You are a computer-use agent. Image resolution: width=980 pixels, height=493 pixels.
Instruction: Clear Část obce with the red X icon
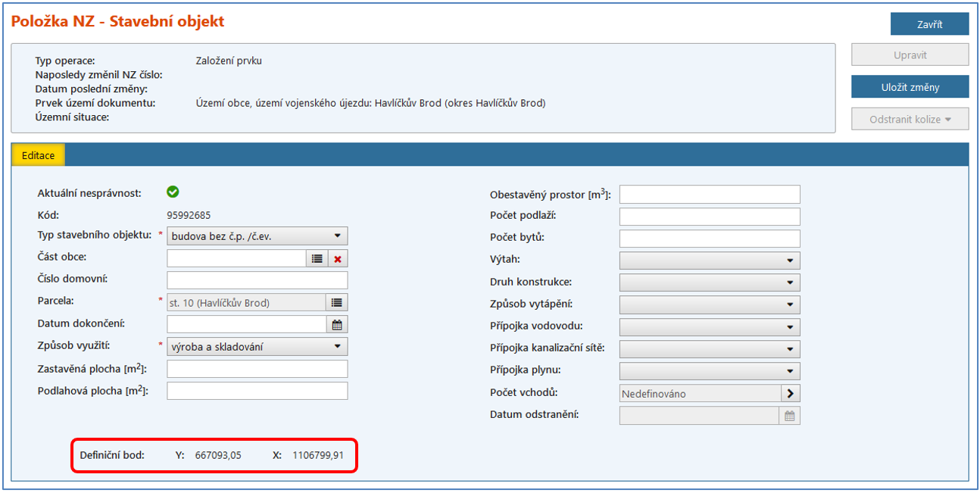click(338, 258)
